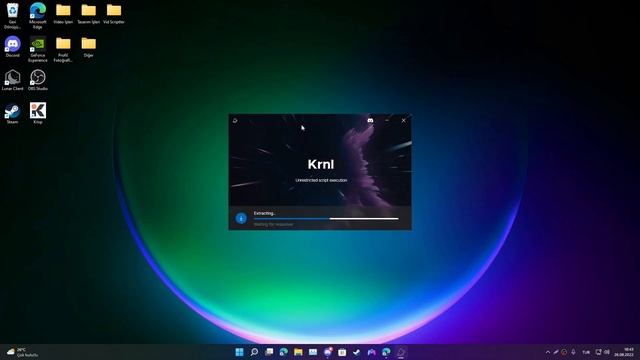Image resolution: width=640 pixels, height=360 pixels.
Task: Open Task View from the taskbar
Action: [269, 352]
